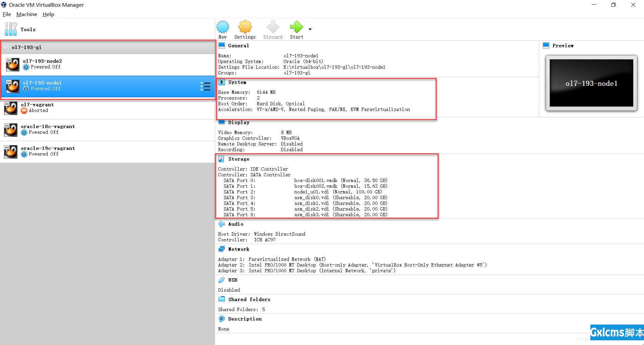Click the Powered Off status icon of ol7-193-node2
Screen dimensions: 644x345
pos(26,67)
